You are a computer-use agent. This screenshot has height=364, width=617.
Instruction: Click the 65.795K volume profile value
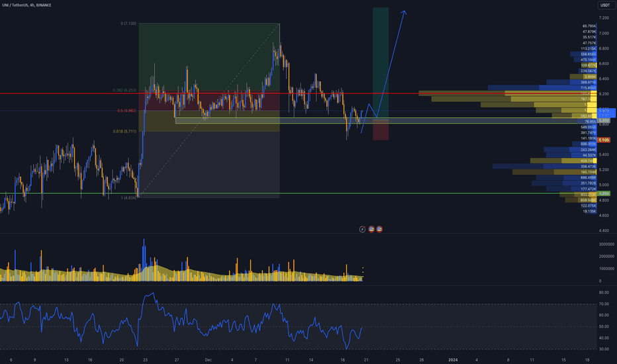coord(589,26)
